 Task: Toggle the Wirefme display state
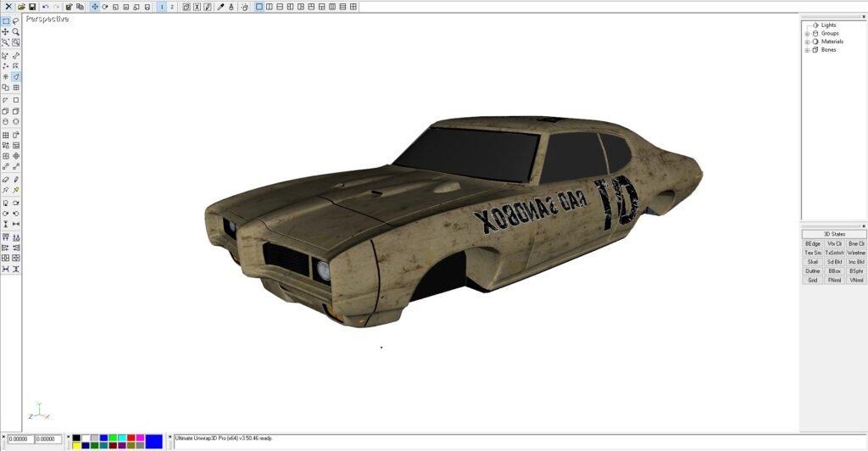tap(856, 253)
